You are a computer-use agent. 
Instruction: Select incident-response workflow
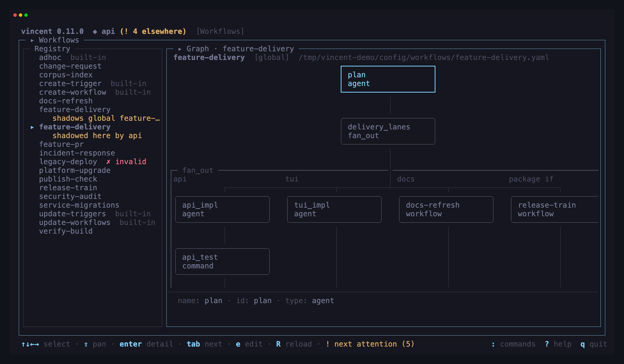[x=77, y=153]
